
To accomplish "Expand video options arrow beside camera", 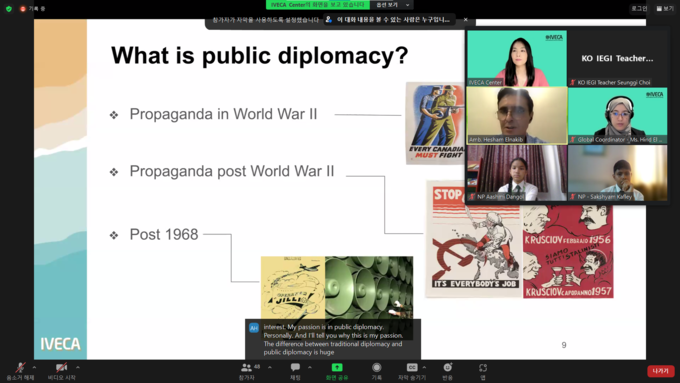I will coord(78,367).
